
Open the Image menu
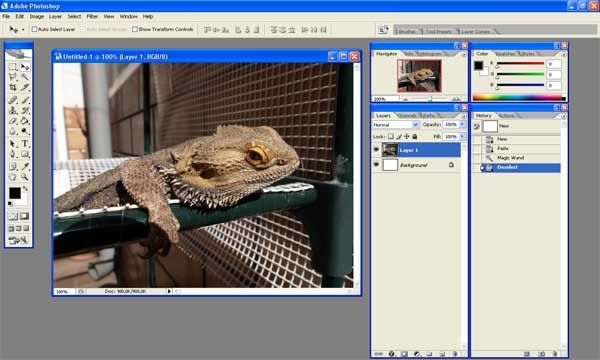[37, 16]
